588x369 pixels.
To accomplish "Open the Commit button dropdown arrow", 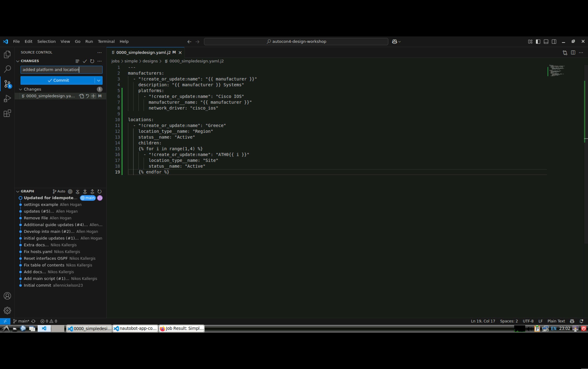I will pos(99,80).
